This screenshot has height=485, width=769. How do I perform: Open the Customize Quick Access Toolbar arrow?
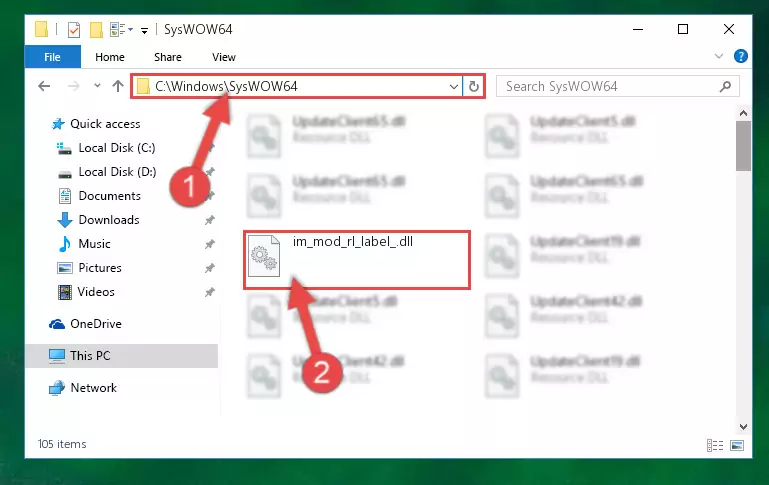(144, 30)
